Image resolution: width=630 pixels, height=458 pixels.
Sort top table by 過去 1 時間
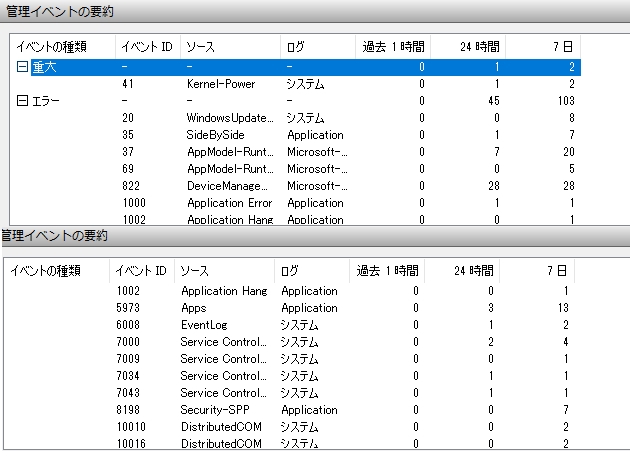coord(393,46)
